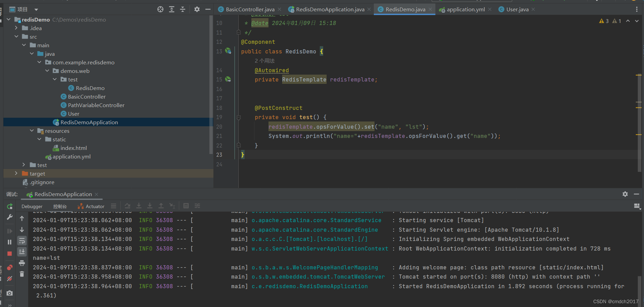Collapse all nodes in project tree

183,9
